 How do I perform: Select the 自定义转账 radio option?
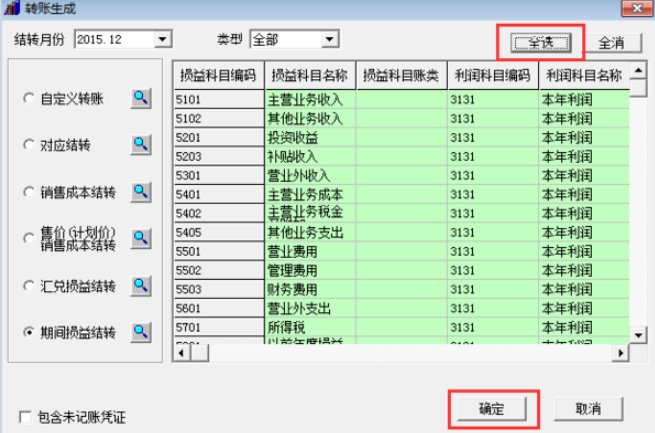coord(28,99)
